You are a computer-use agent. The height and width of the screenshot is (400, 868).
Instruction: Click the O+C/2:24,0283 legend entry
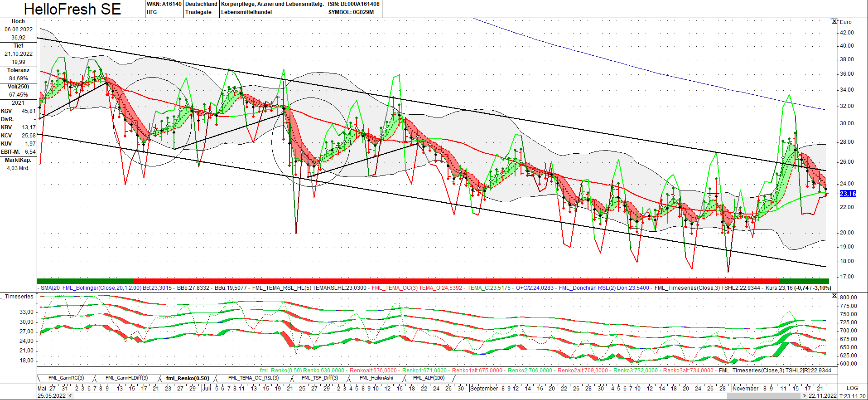pyautogui.click(x=535, y=288)
